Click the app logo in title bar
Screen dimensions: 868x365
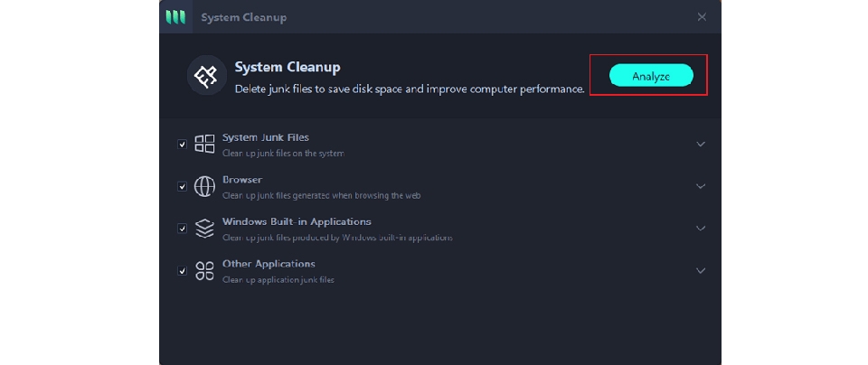point(175,17)
